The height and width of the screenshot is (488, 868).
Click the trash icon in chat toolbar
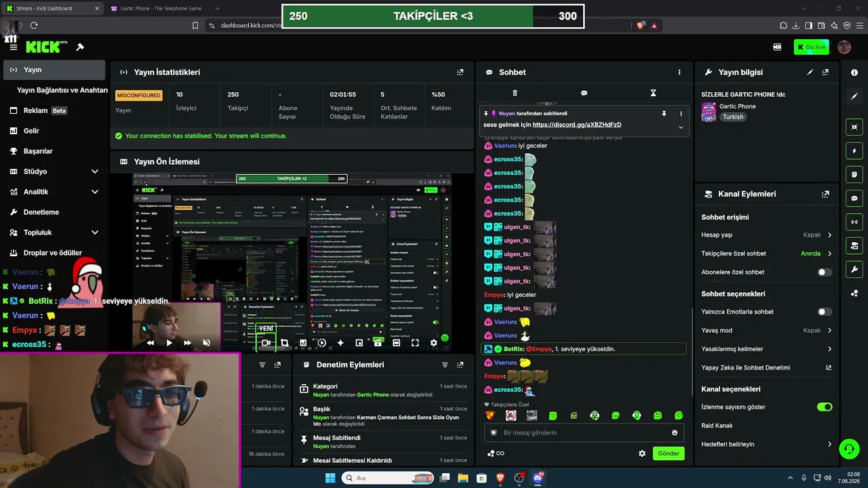[x=515, y=93]
